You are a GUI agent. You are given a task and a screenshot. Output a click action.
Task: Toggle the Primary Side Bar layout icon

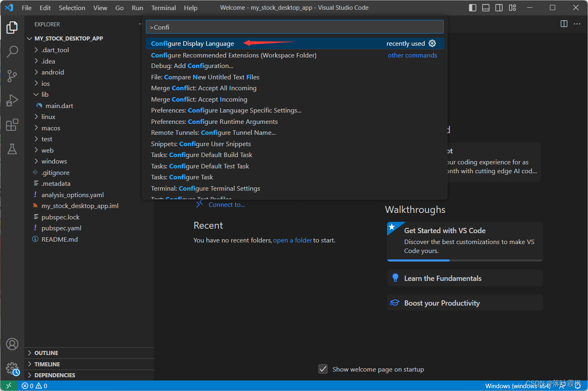473,8
